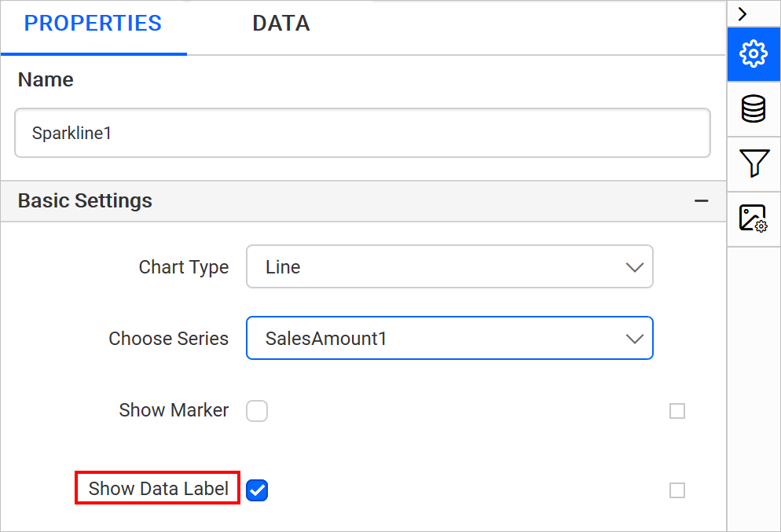
Task: Edit the Name field containing Sparkline1
Action: [363, 133]
